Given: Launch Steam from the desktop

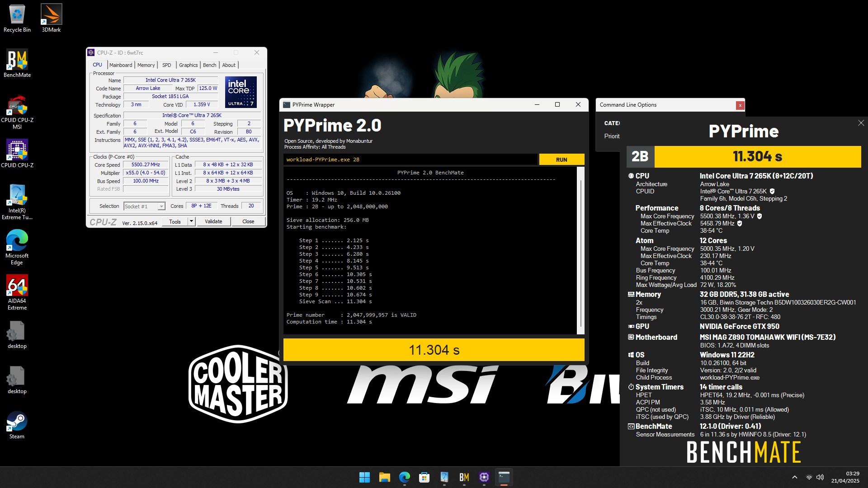Looking at the screenshot, I should 17,425.
